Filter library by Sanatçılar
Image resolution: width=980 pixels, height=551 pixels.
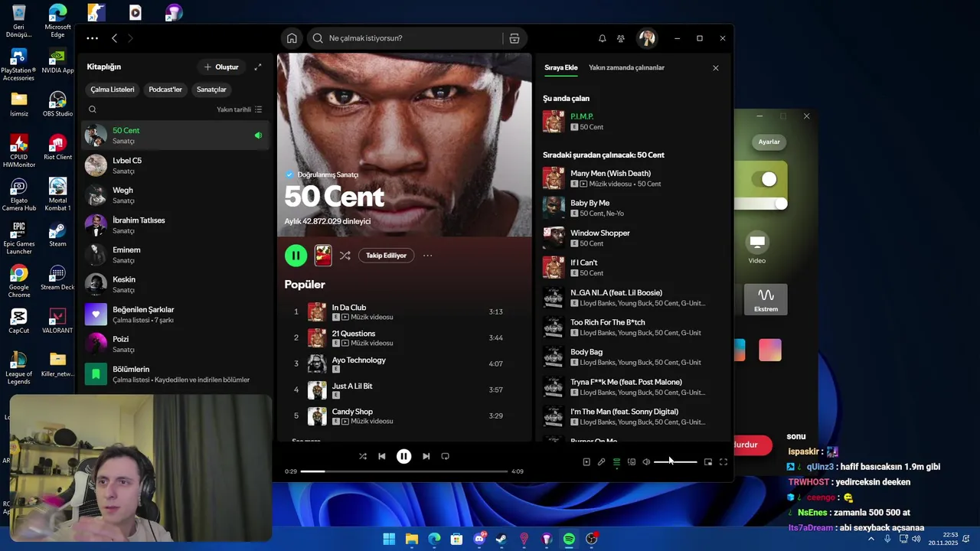(211, 90)
